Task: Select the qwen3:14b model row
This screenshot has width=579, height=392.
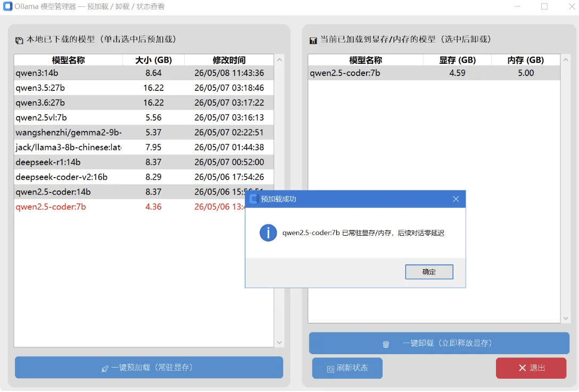Action: point(144,73)
